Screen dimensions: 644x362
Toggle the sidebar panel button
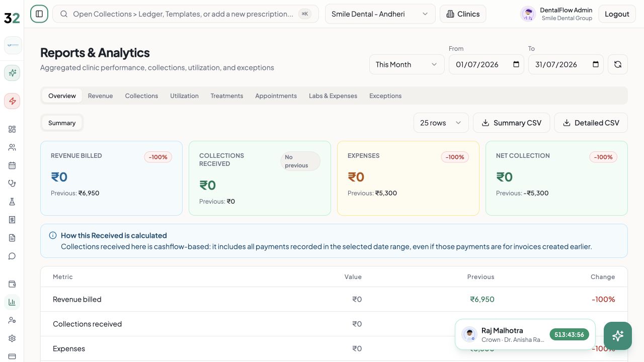click(39, 14)
